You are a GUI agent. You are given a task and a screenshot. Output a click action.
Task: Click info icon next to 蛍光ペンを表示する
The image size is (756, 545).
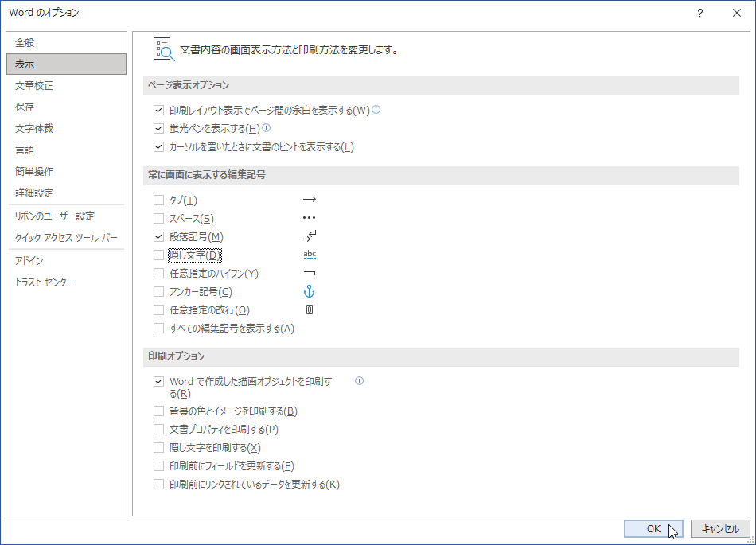(x=266, y=127)
